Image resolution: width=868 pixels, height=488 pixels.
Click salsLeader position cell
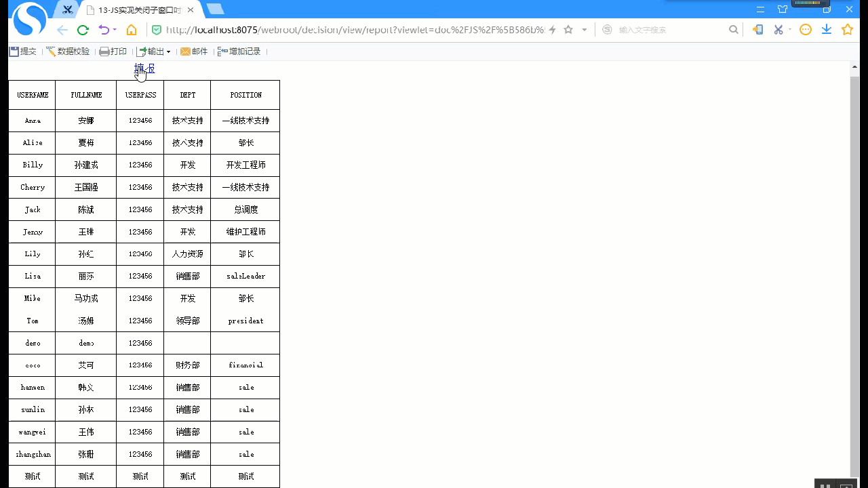pos(245,276)
